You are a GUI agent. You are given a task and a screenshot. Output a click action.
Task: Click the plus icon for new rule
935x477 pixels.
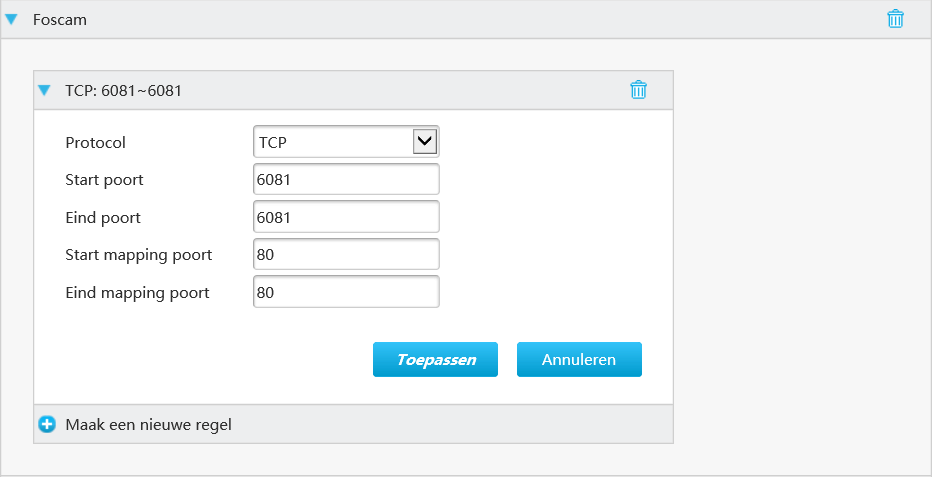click(47, 424)
